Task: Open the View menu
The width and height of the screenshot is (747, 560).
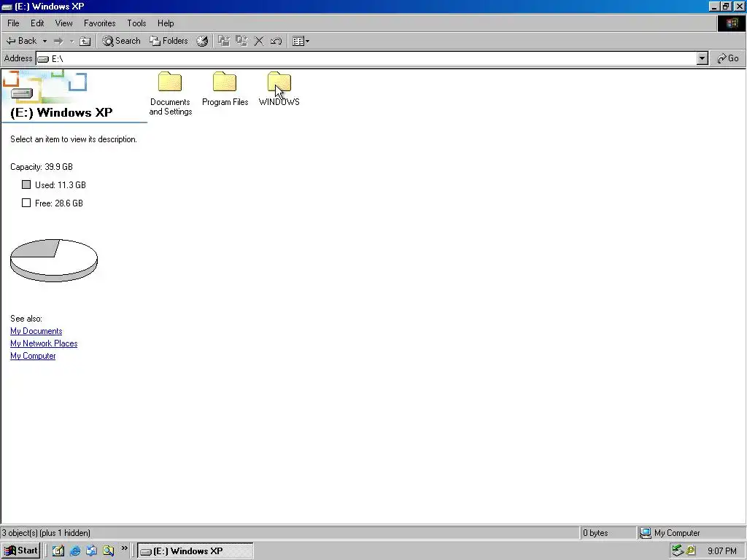Action: point(63,23)
